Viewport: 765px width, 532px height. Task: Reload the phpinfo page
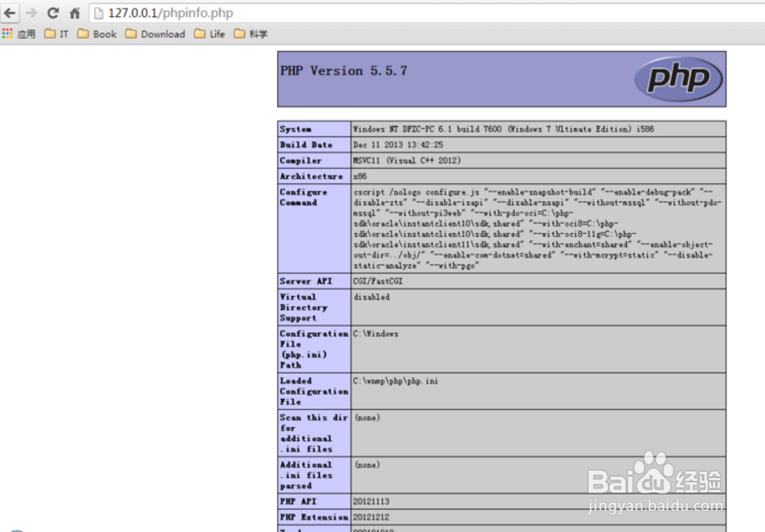point(53,13)
